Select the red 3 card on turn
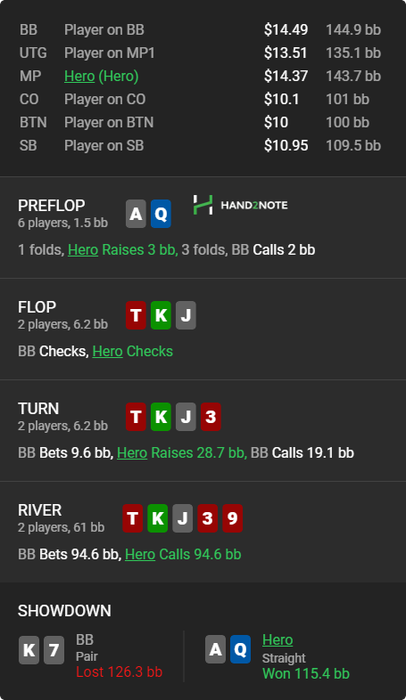 point(211,417)
